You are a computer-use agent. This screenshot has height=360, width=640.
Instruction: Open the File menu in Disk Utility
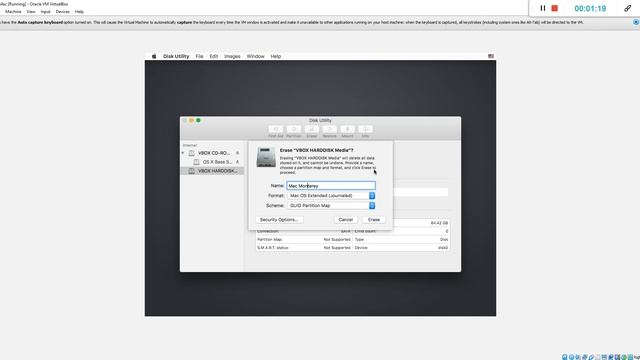coord(199,56)
